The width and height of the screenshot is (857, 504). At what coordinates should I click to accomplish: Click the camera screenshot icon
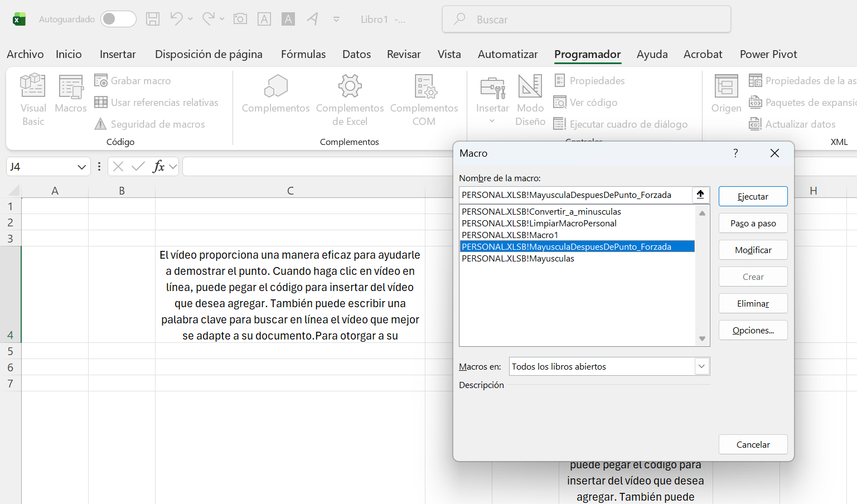[x=240, y=19]
